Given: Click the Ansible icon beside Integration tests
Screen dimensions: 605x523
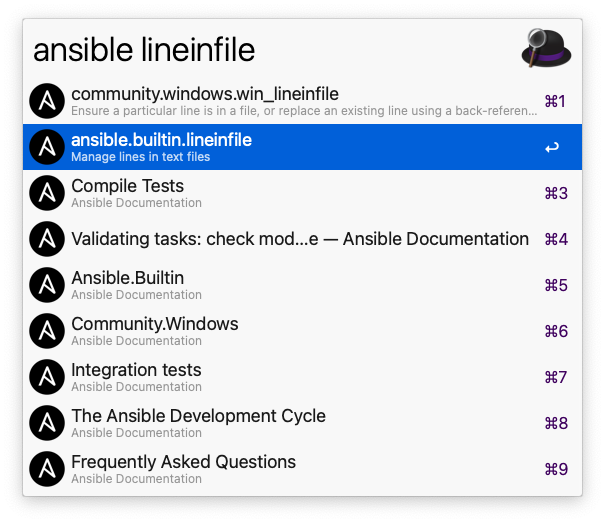Looking at the screenshot, I should pyautogui.click(x=47, y=377).
